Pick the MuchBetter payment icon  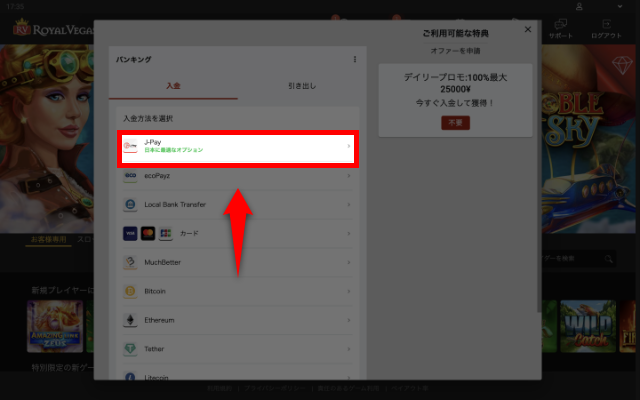130,262
